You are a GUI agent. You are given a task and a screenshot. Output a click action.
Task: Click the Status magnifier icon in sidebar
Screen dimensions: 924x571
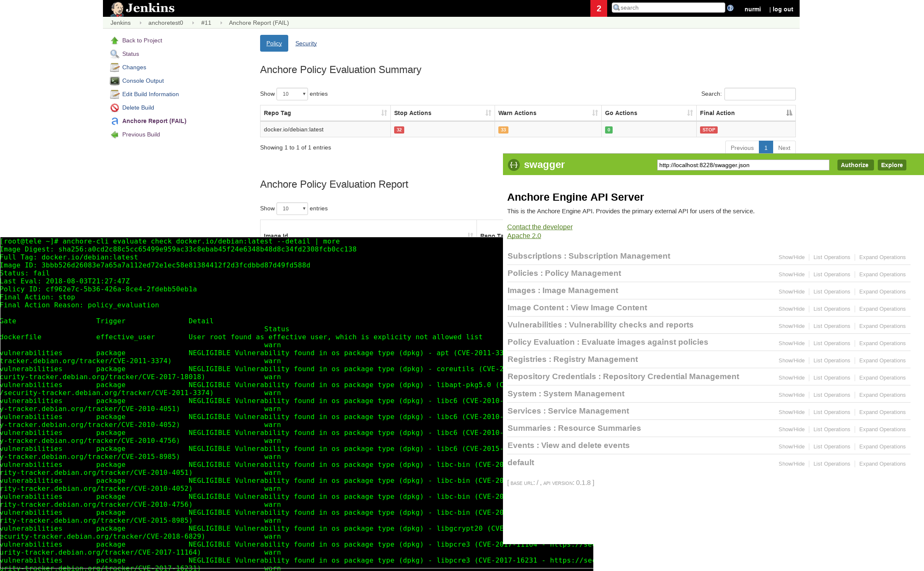coord(115,54)
